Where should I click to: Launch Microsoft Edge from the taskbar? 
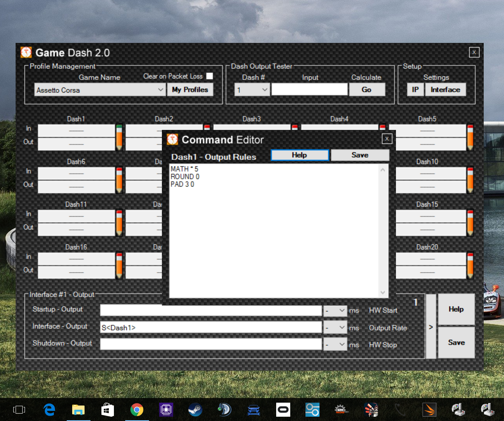49,410
